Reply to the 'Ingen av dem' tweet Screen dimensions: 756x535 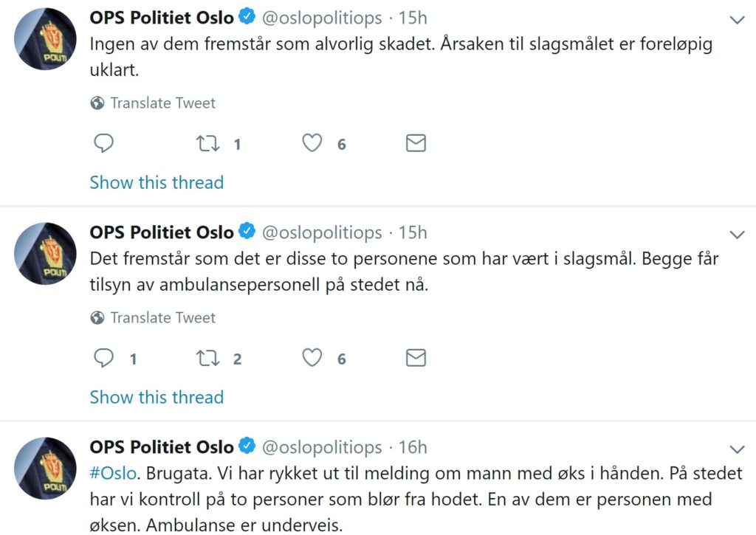[104, 143]
